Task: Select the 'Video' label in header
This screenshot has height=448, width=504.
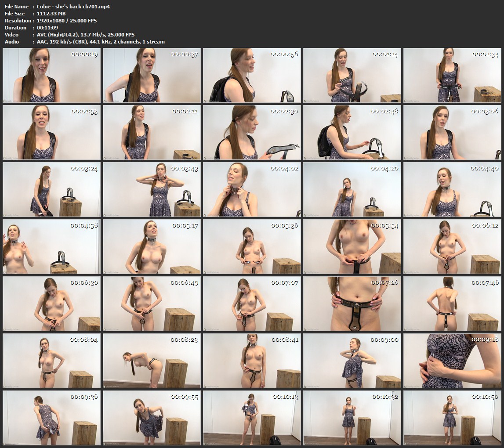Action: 11,35
